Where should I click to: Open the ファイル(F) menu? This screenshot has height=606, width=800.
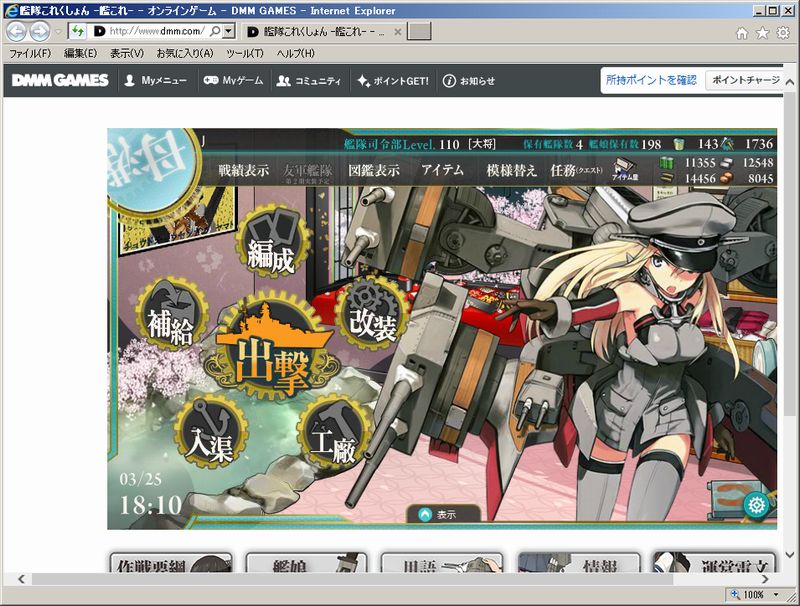(x=30, y=53)
